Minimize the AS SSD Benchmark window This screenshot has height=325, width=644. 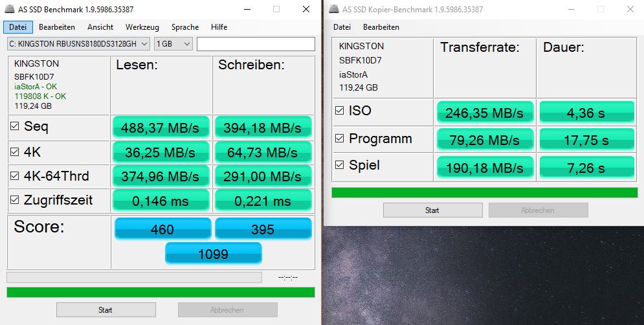click(247, 9)
